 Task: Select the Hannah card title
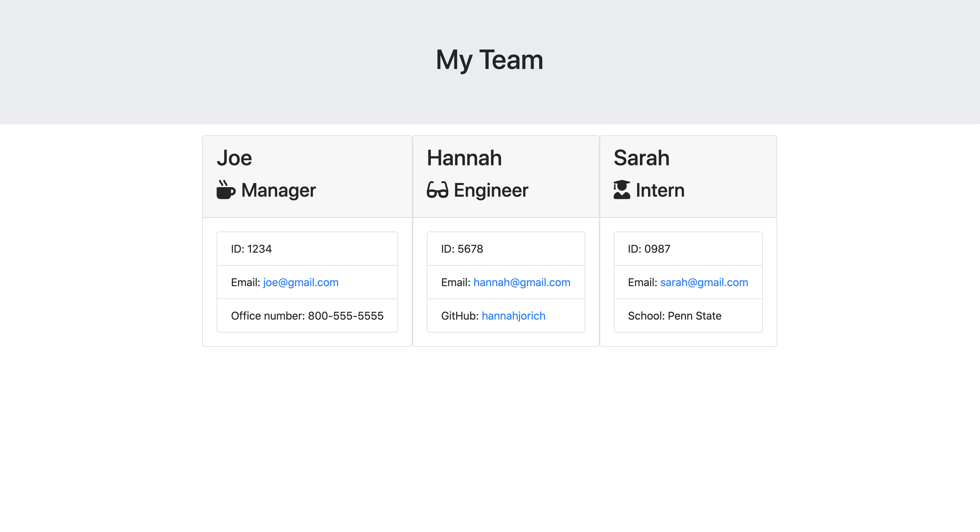click(x=464, y=158)
